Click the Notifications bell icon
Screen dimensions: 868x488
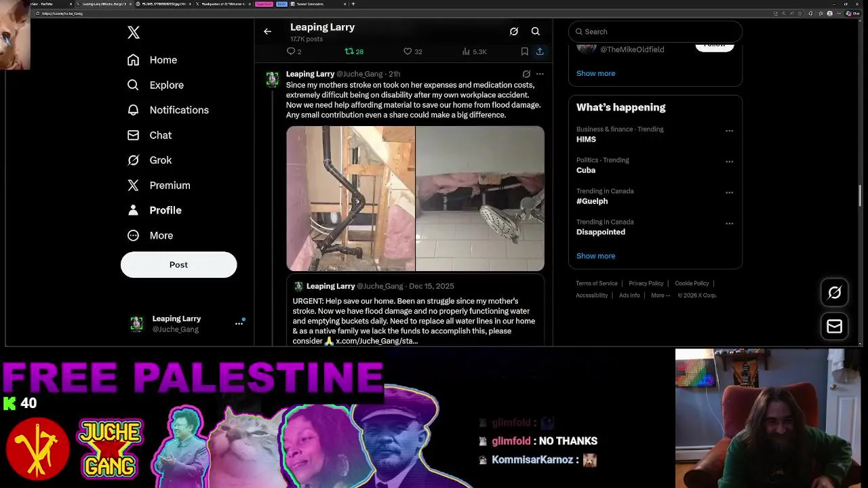[134, 110]
